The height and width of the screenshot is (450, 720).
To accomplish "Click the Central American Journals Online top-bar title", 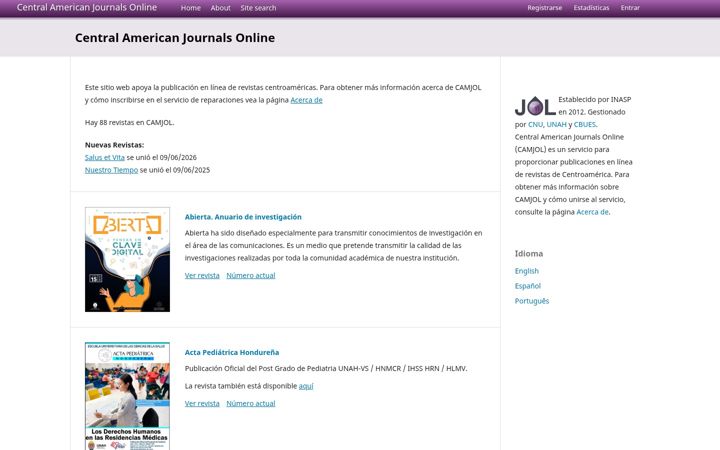I will (x=87, y=7).
